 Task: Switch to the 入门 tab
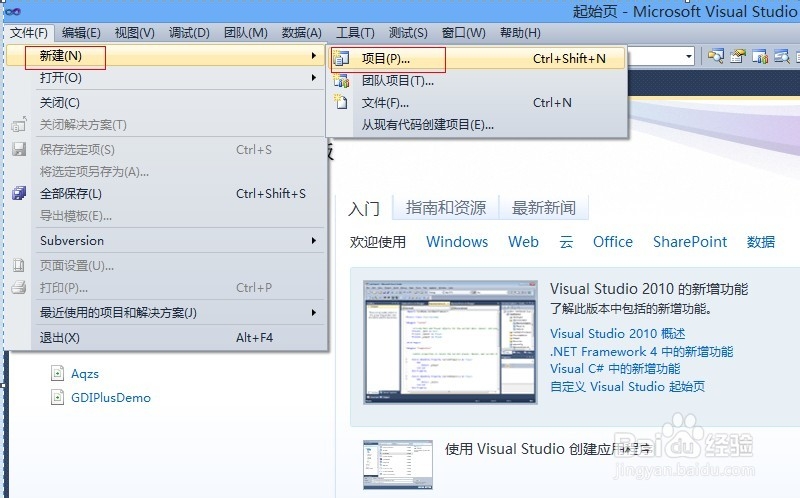coord(364,208)
